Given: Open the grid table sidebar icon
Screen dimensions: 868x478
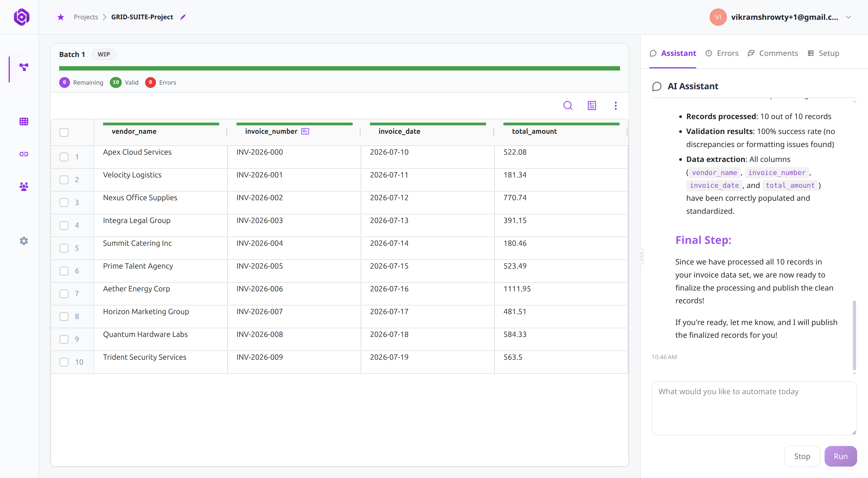Looking at the screenshot, I should click(x=24, y=121).
